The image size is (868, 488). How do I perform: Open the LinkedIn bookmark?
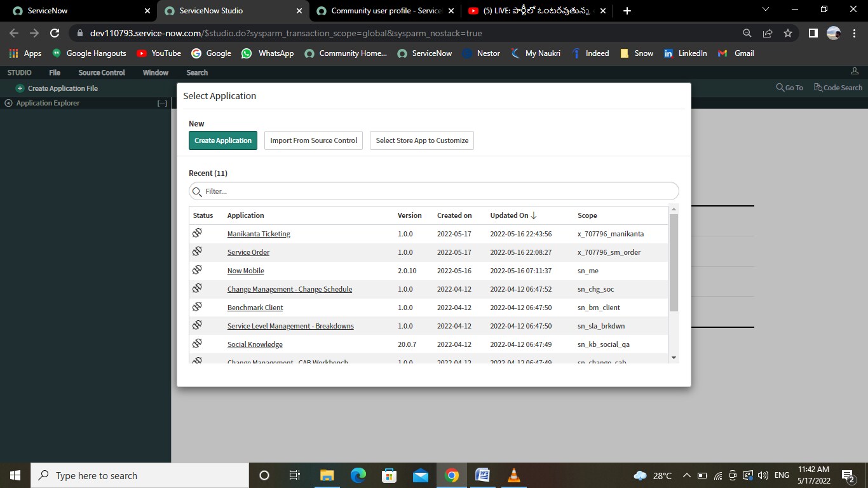pyautogui.click(x=686, y=53)
